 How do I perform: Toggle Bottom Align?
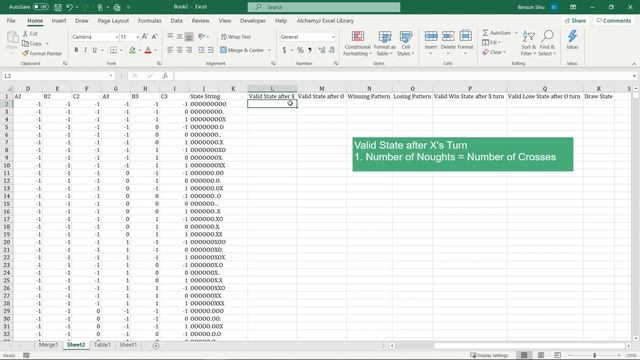(189, 37)
